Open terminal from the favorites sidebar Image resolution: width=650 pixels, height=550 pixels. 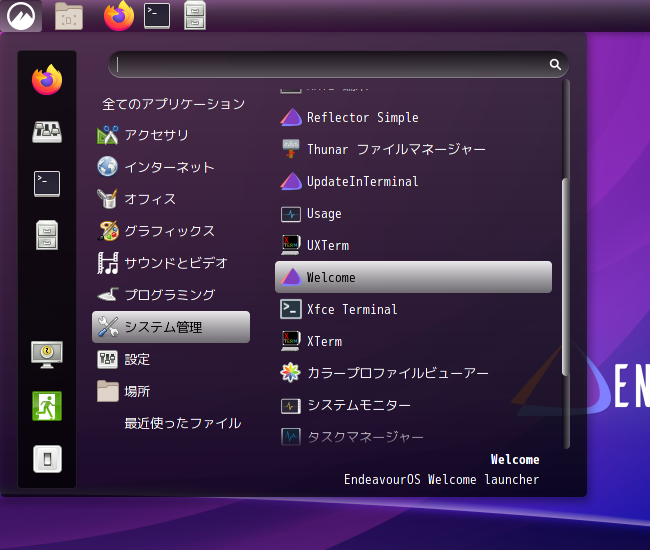click(x=47, y=184)
